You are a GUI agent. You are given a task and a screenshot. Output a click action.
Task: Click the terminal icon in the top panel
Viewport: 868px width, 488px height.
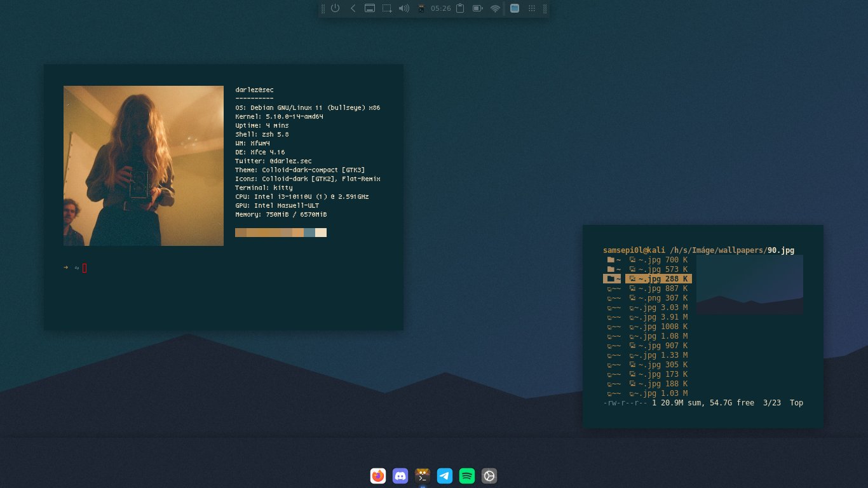(x=421, y=8)
